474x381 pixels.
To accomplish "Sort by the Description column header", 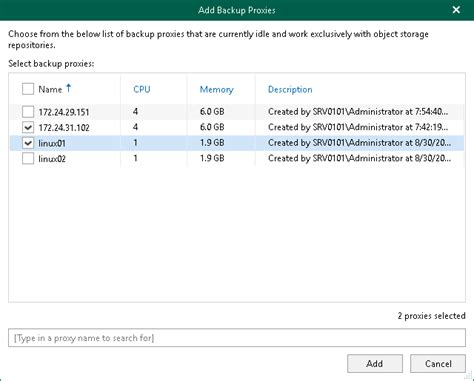I will (x=290, y=89).
